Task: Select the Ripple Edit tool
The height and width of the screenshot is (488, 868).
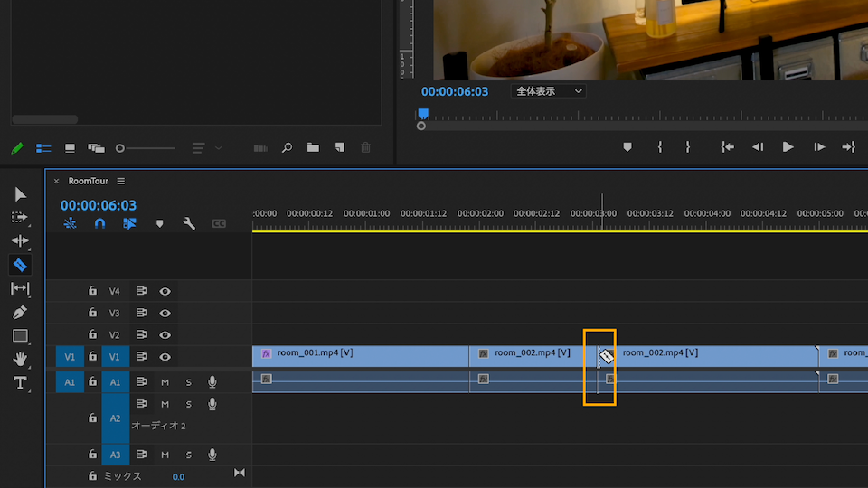Action: coord(20,241)
